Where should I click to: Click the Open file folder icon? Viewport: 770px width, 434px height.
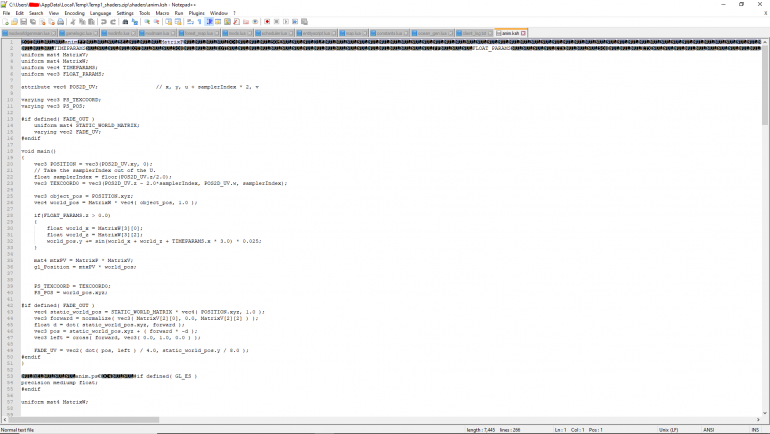pos(14,22)
